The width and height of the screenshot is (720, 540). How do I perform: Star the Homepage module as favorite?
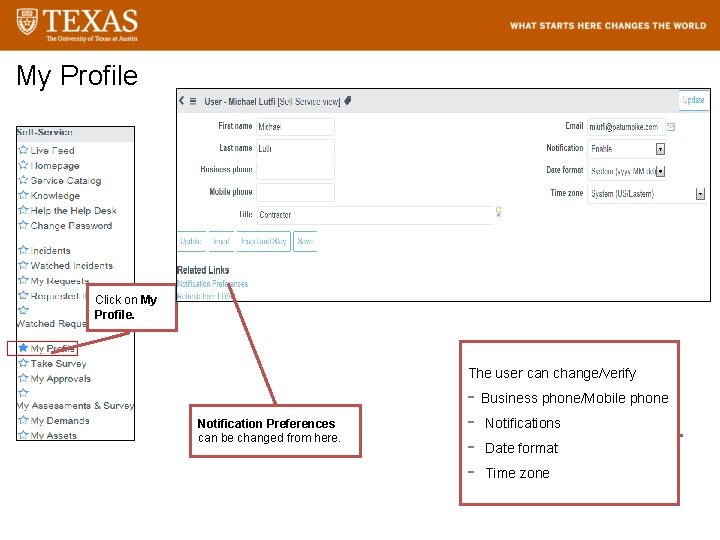[23, 165]
